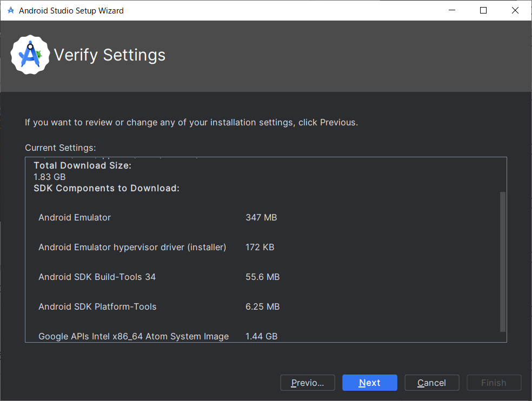The image size is (532, 401).
Task: Select Android SDK Build-Tools 34 entry
Action: [x=97, y=277]
